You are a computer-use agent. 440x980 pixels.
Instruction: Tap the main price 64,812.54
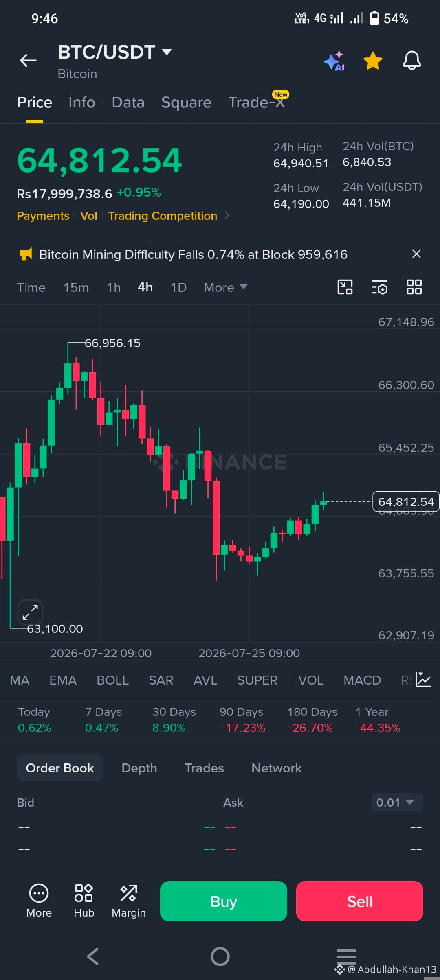[x=99, y=160]
